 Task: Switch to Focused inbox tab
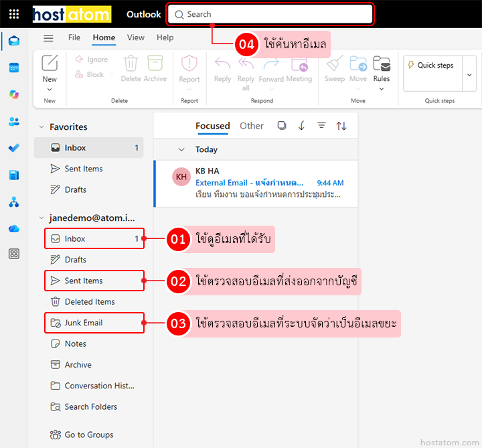[x=213, y=126]
